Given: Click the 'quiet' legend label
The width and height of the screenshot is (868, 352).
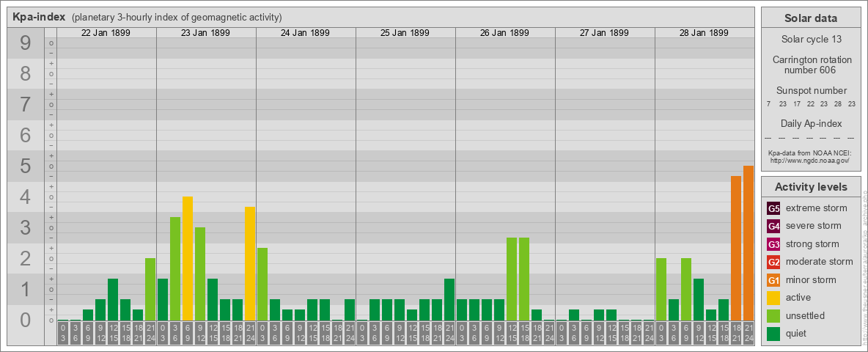Looking at the screenshot, I should point(798,333).
